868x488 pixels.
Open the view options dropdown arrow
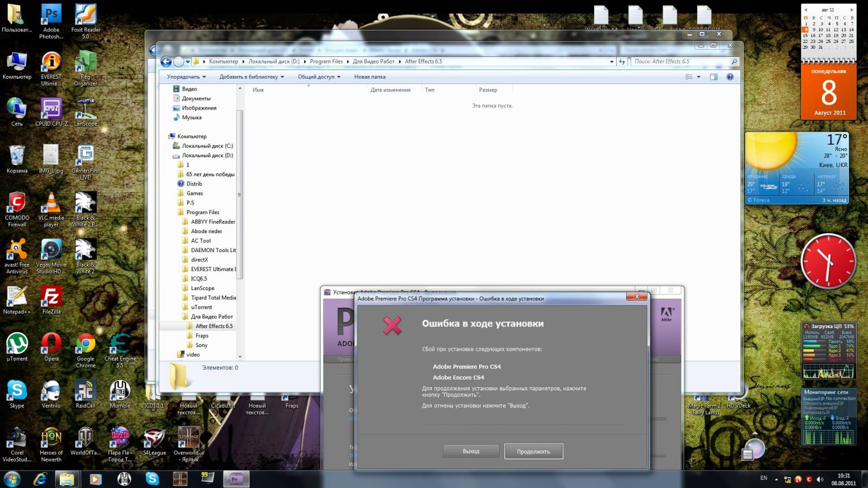click(698, 77)
